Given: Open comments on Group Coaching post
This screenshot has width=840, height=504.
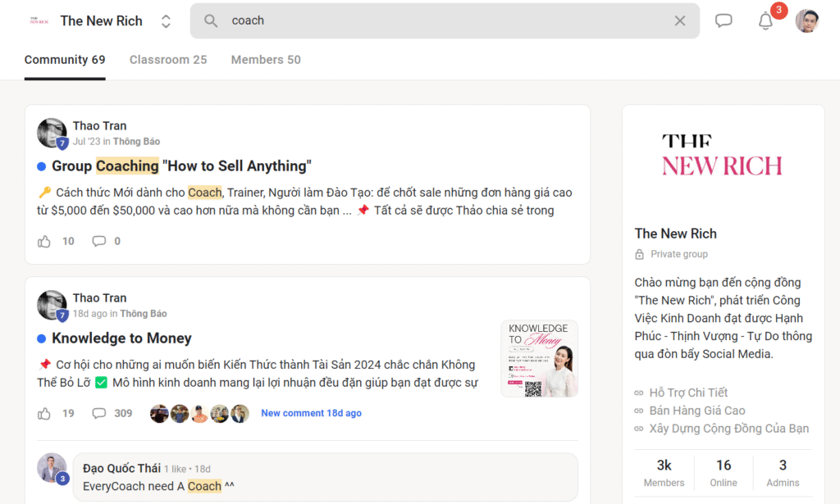Looking at the screenshot, I should point(98,241).
